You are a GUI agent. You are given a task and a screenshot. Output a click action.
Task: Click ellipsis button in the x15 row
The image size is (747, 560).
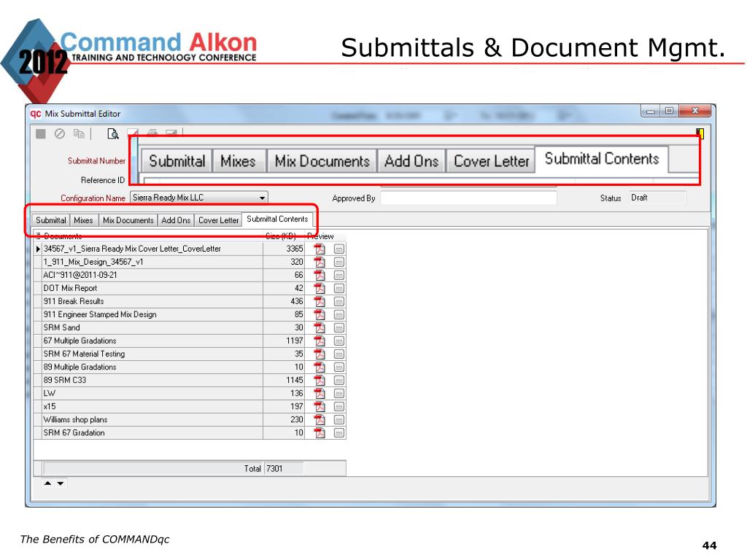pyautogui.click(x=338, y=407)
